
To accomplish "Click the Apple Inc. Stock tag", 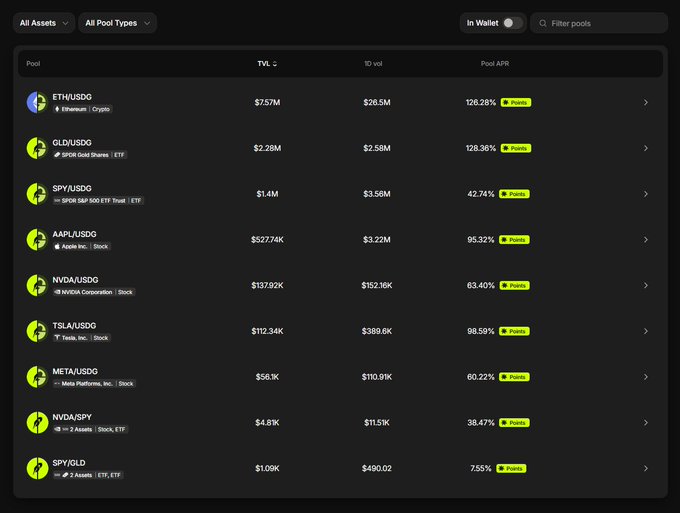I will (82, 246).
